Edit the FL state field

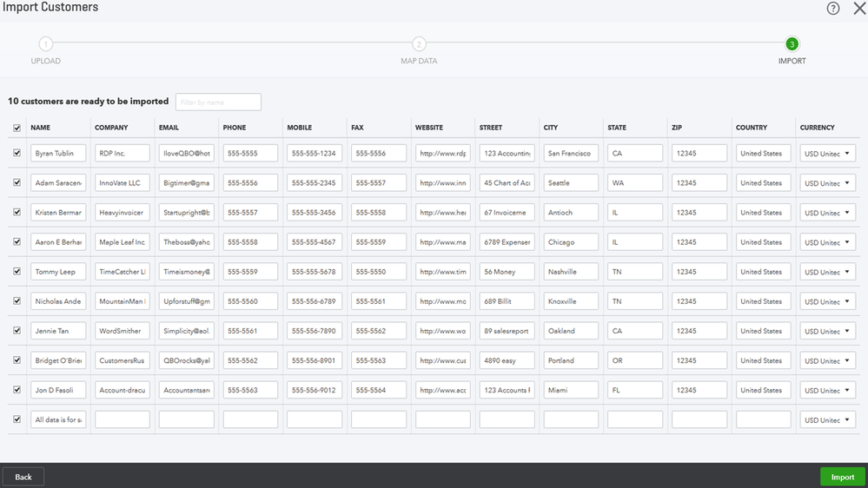(635, 390)
